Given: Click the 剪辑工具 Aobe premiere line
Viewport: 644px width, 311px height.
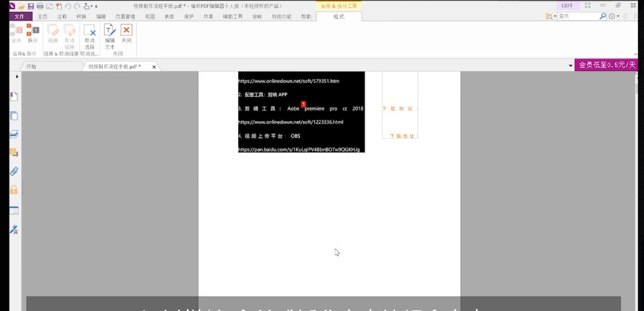Looking at the screenshot, I should coord(301,109).
